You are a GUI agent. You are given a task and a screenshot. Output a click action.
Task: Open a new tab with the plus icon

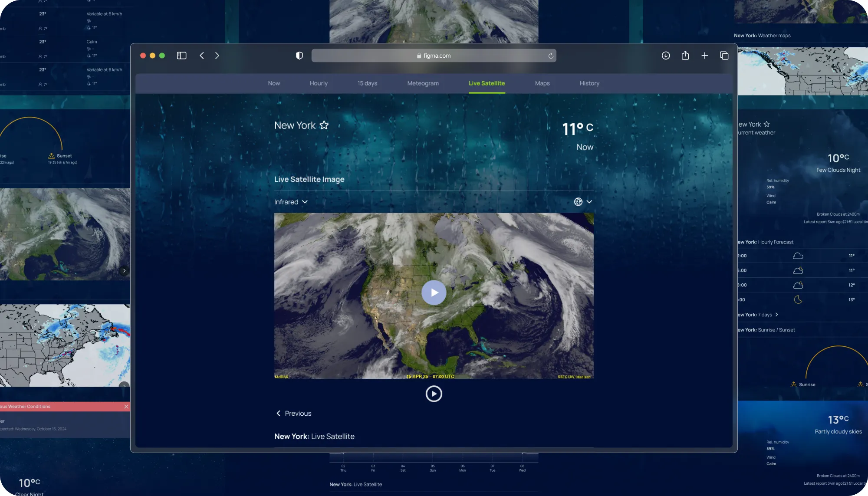[704, 56]
